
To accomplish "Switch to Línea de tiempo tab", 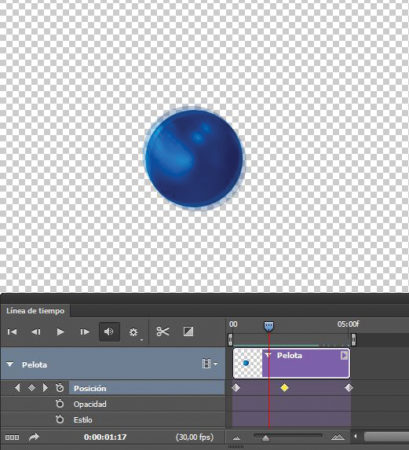I will tap(35, 311).
